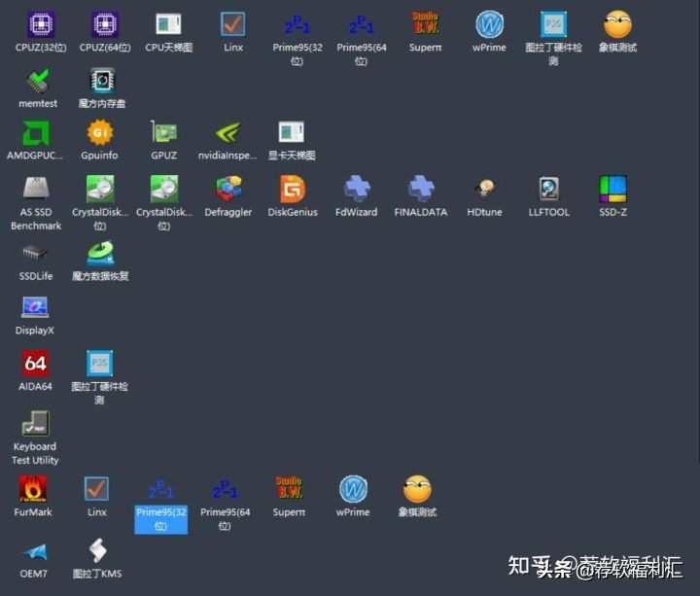Open AS SSD Benchmark
The width and height of the screenshot is (700, 596).
[x=36, y=189]
